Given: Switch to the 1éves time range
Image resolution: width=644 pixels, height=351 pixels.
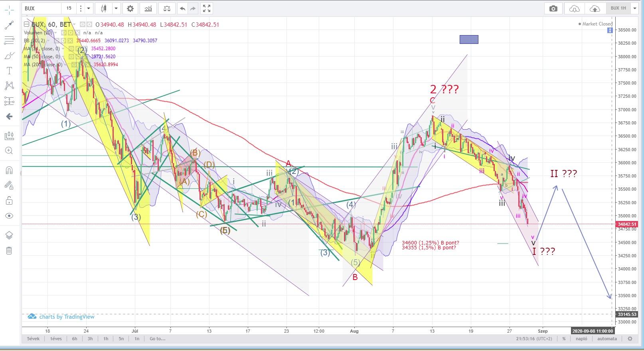Looking at the screenshot, I should pyautogui.click(x=56, y=339).
